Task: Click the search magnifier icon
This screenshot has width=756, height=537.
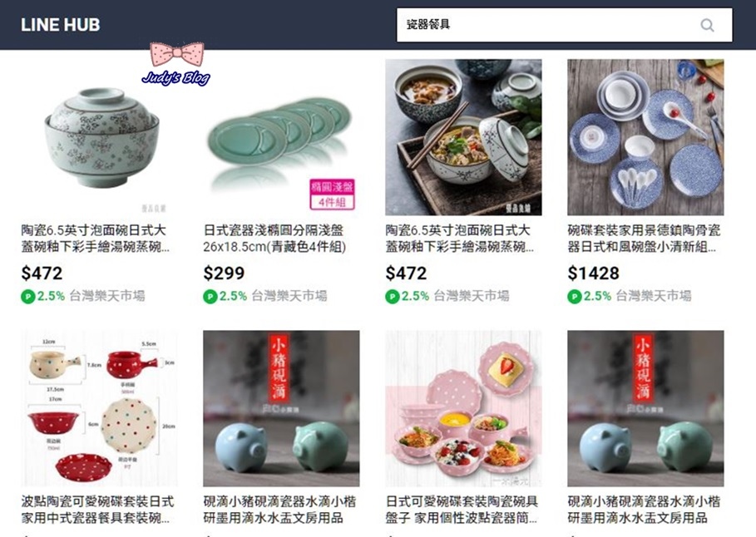Action: point(707,25)
